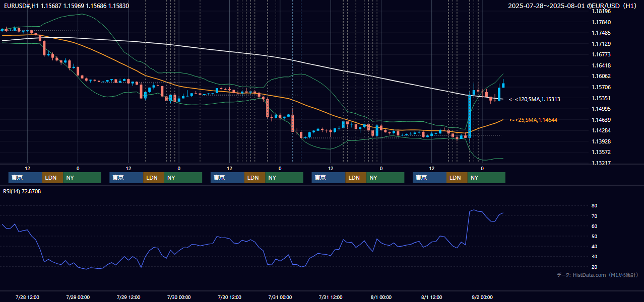The width and height of the screenshot is (644, 302).
Task: Click the 1.15351 price axis label
Action: pos(601,98)
